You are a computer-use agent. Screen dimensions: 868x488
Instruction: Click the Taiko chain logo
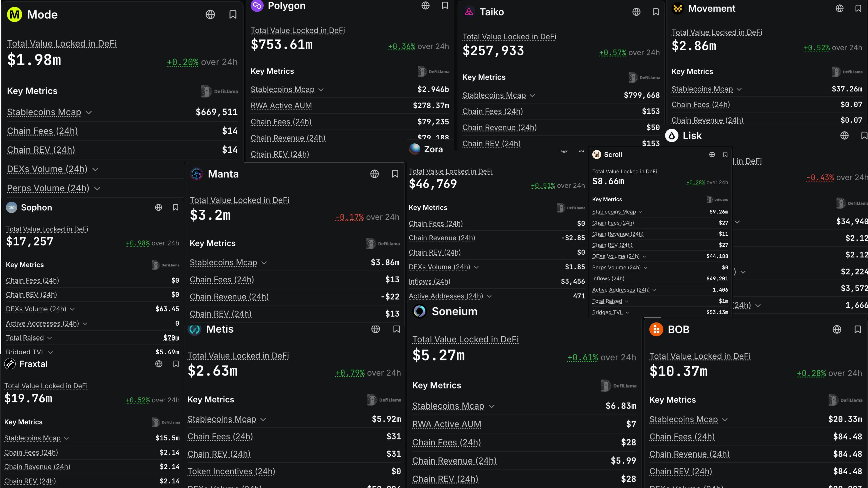click(469, 12)
